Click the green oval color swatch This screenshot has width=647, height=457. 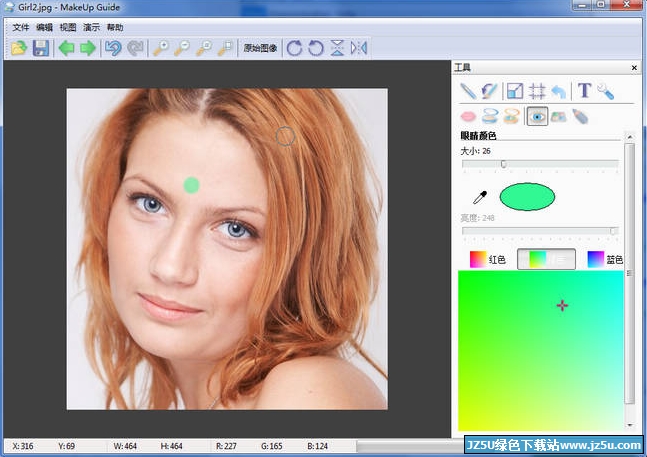pos(527,198)
